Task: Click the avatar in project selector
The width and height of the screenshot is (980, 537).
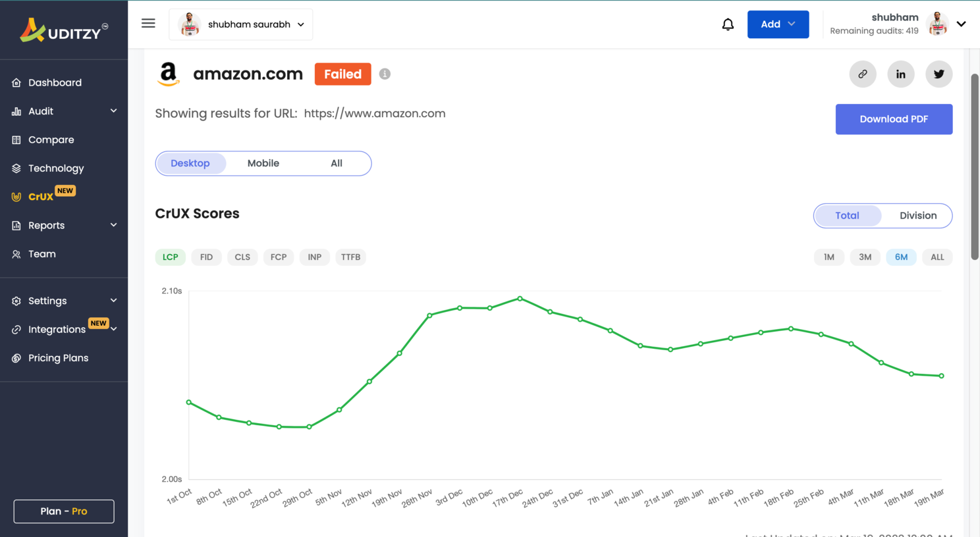Action: point(190,24)
